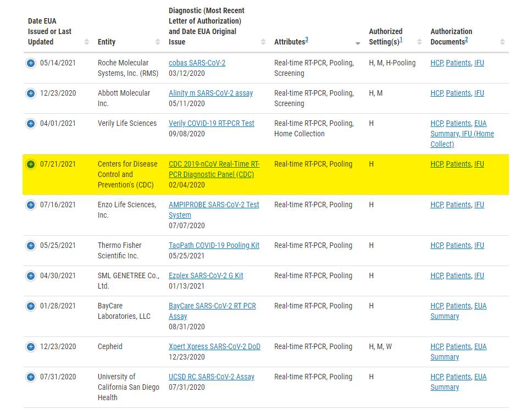
Task: Open EUA Summary for UC San Diego row
Action: click(x=458, y=382)
